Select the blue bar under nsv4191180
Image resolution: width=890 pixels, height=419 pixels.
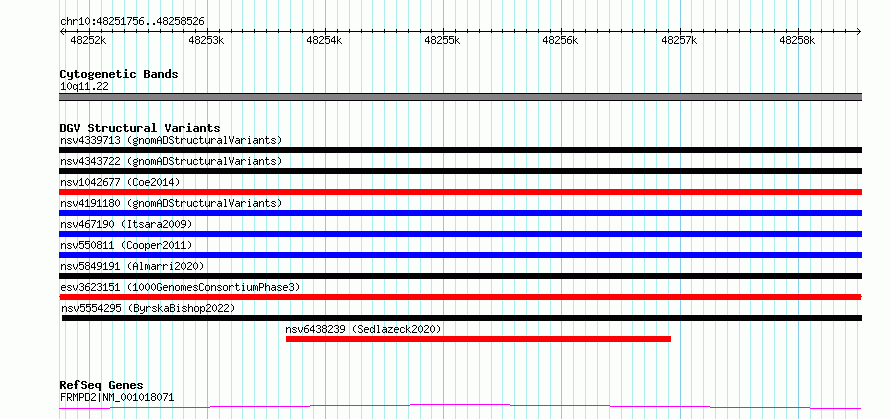pyautogui.click(x=460, y=213)
